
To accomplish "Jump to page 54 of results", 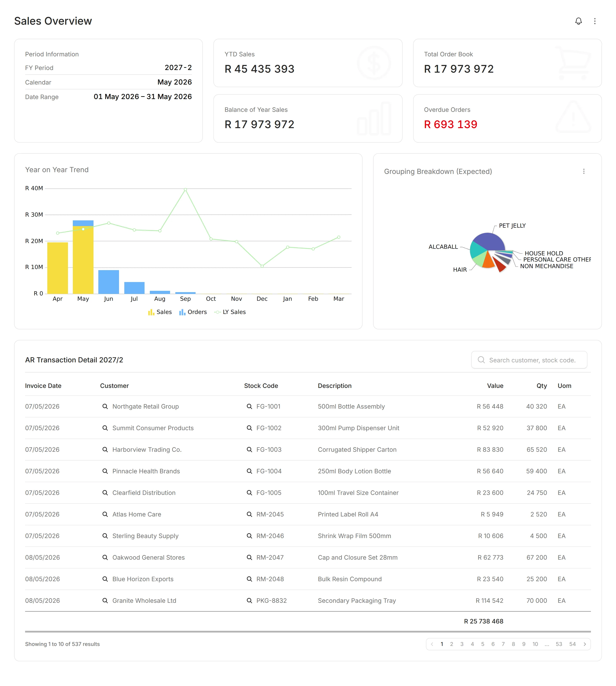I will (x=572, y=644).
